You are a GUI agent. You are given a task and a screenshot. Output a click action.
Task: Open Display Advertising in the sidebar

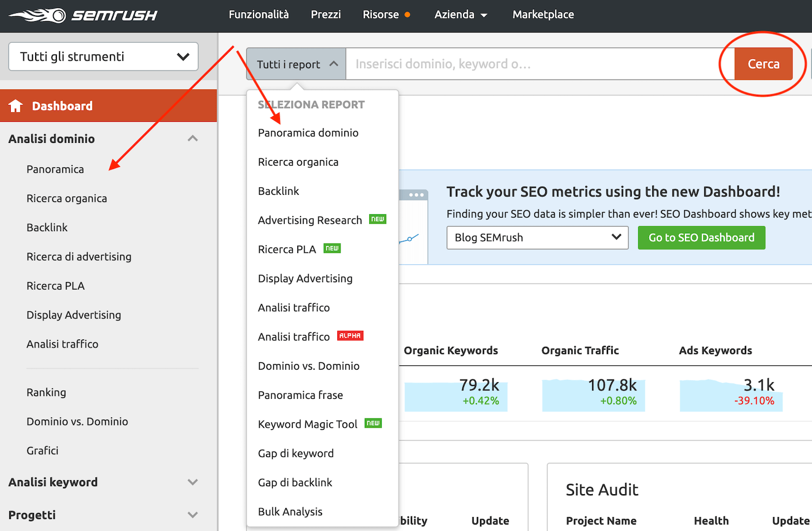(74, 315)
